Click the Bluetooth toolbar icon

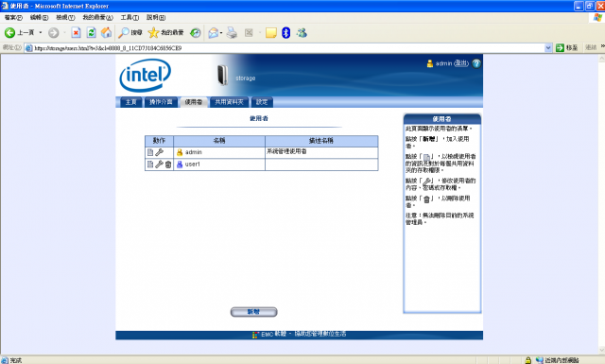pyautogui.click(x=285, y=33)
